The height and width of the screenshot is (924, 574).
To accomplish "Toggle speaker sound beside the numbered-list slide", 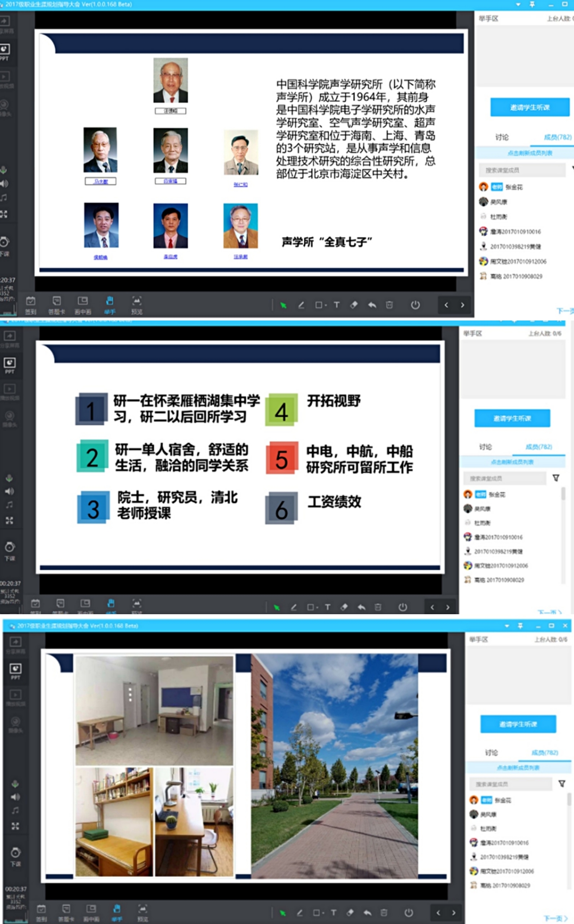I will pyautogui.click(x=9, y=491).
